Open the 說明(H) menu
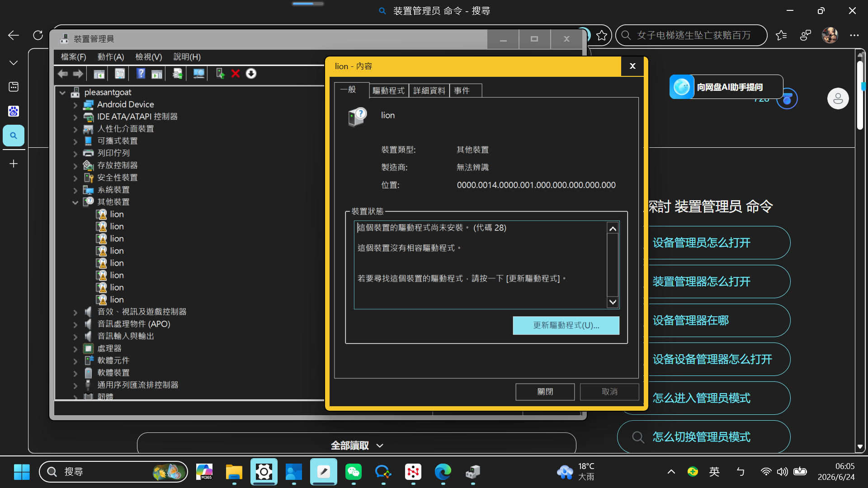Screen dimensions: 868x488 coord(187,57)
